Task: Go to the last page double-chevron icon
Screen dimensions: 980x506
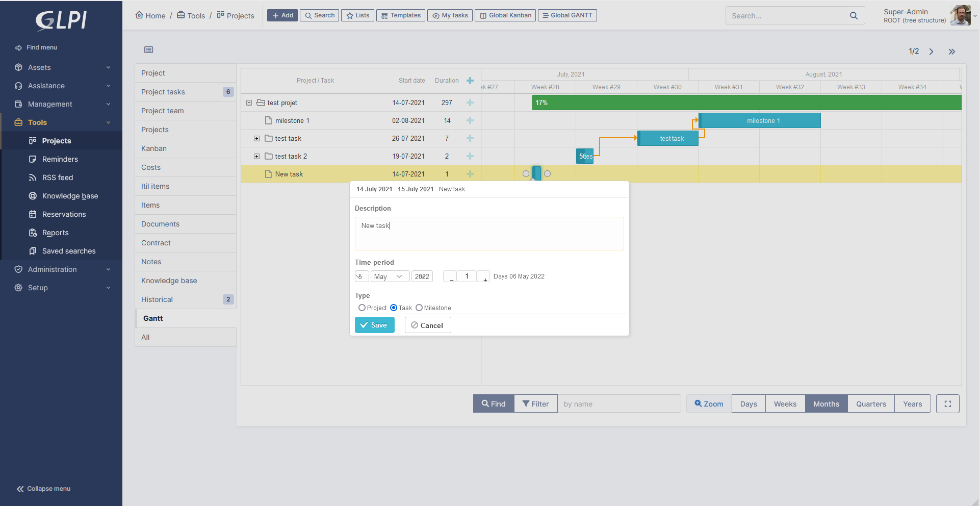Action: pyautogui.click(x=951, y=52)
